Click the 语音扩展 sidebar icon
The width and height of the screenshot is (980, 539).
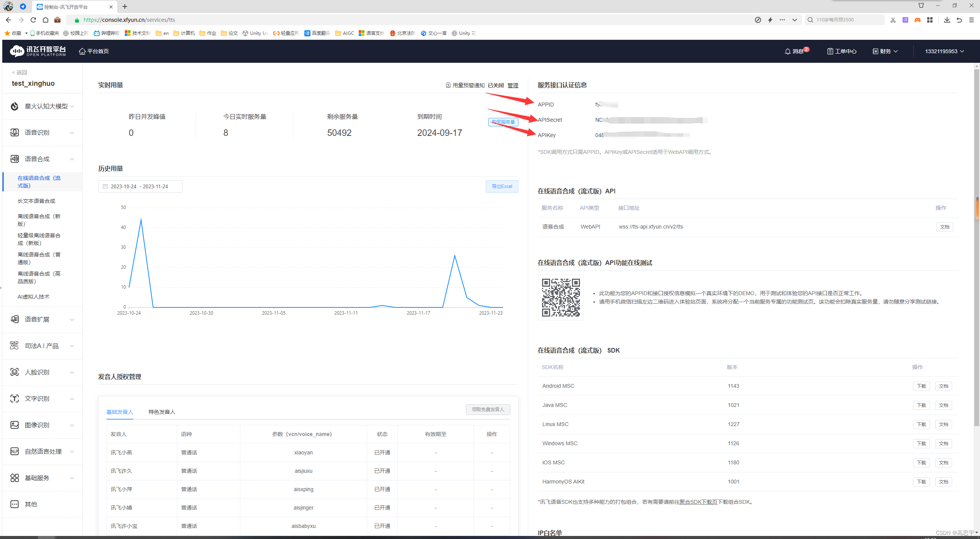[15, 319]
